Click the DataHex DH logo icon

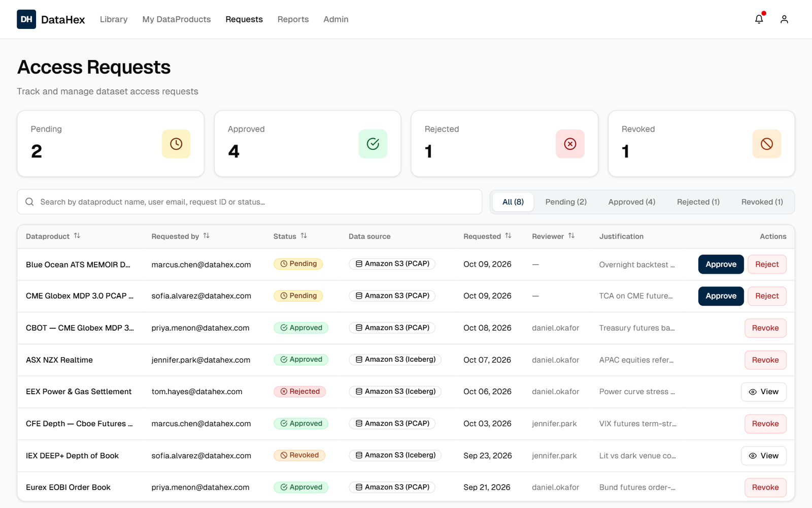(x=26, y=19)
